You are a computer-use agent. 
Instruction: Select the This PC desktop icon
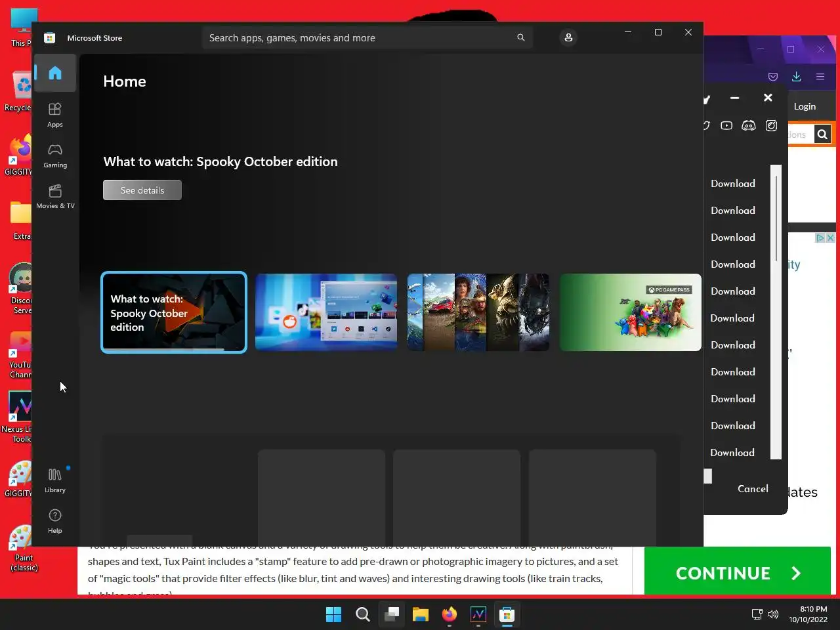[x=21, y=28]
